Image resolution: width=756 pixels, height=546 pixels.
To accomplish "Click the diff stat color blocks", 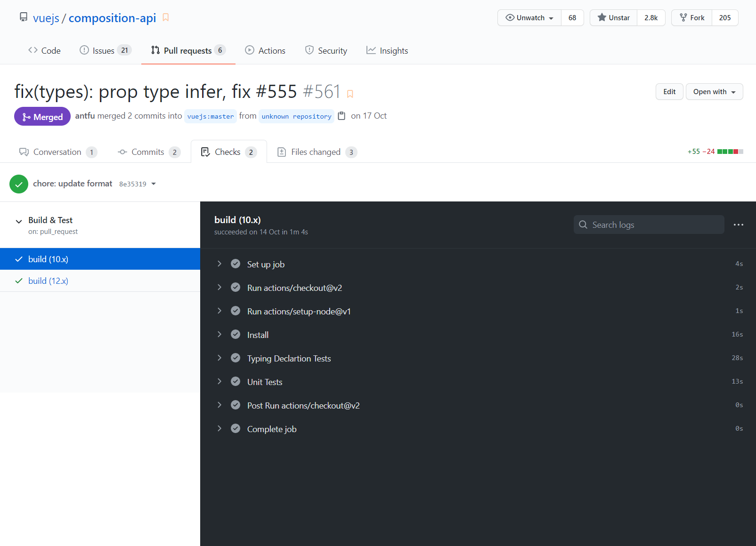I will click(x=730, y=152).
